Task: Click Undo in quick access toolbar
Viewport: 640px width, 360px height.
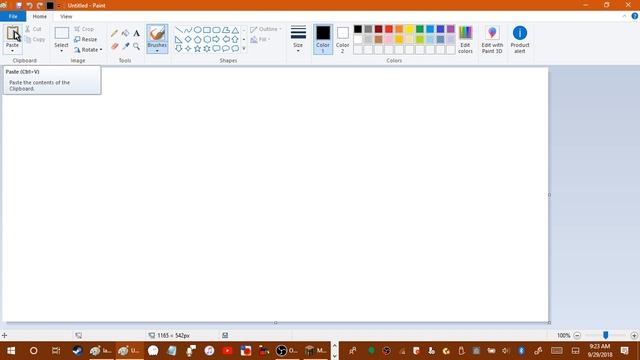Action: coord(29,5)
